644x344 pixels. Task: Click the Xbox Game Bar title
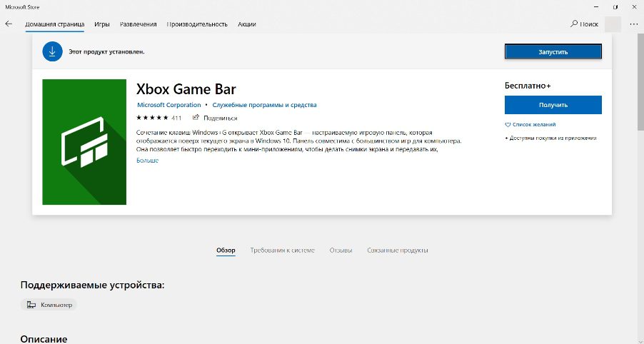coord(186,89)
